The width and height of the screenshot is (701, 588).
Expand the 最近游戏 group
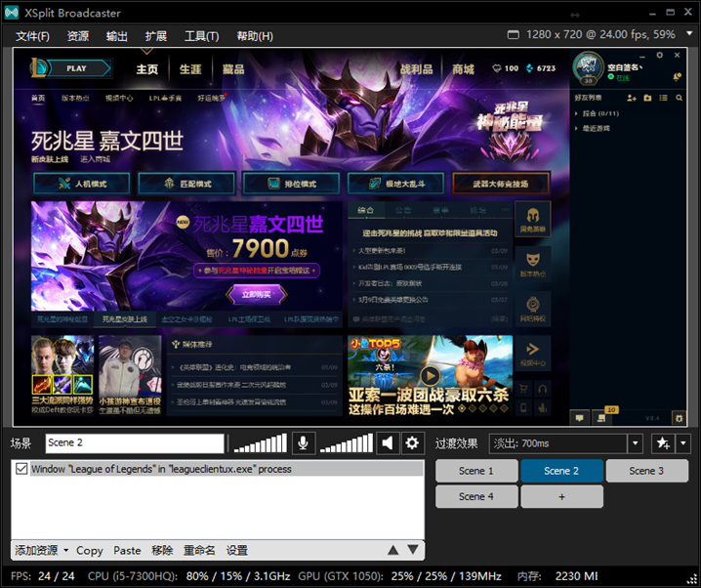pyautogui.click(x=593, y=128)
